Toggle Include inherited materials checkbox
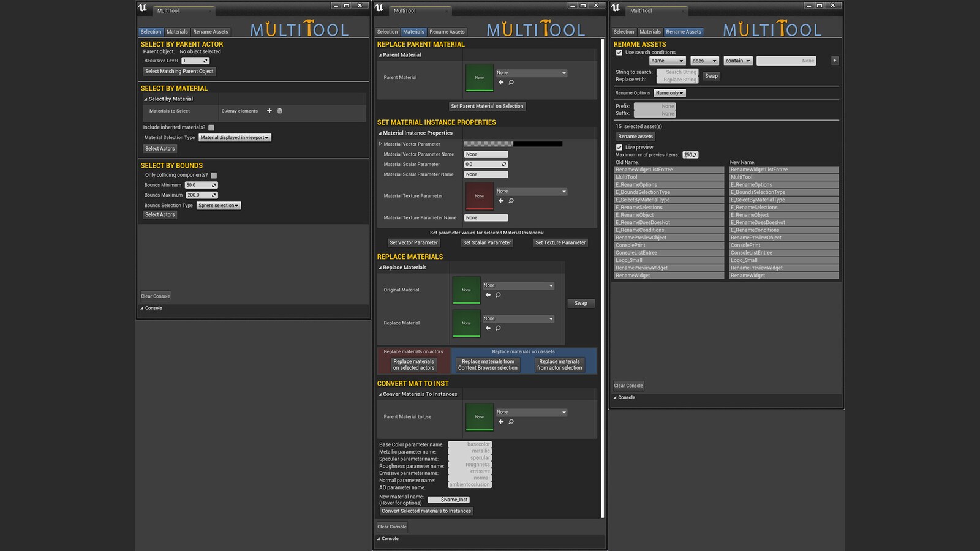980x551 pixels. [x=211, y=127]
